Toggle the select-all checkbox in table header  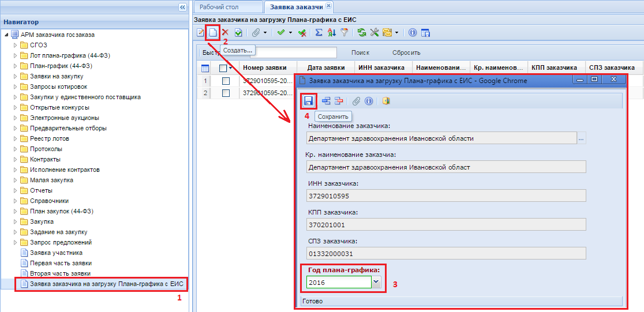[223, 68]
